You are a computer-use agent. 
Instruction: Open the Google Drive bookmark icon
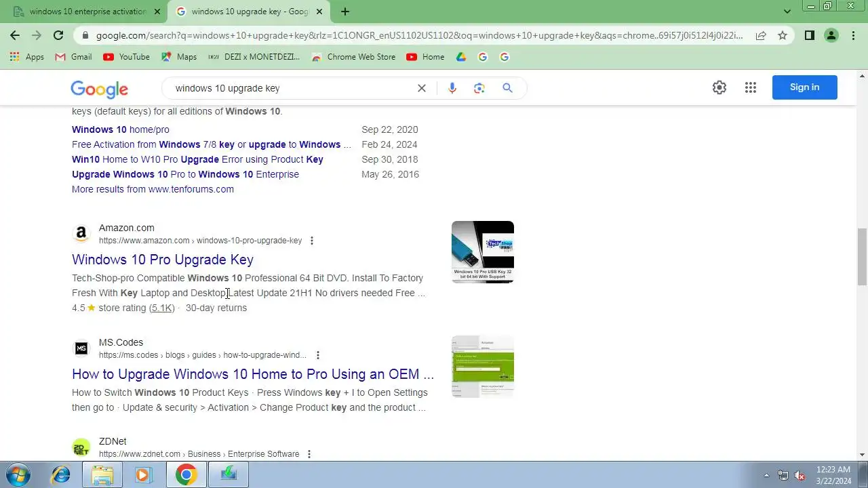[461, 57]
